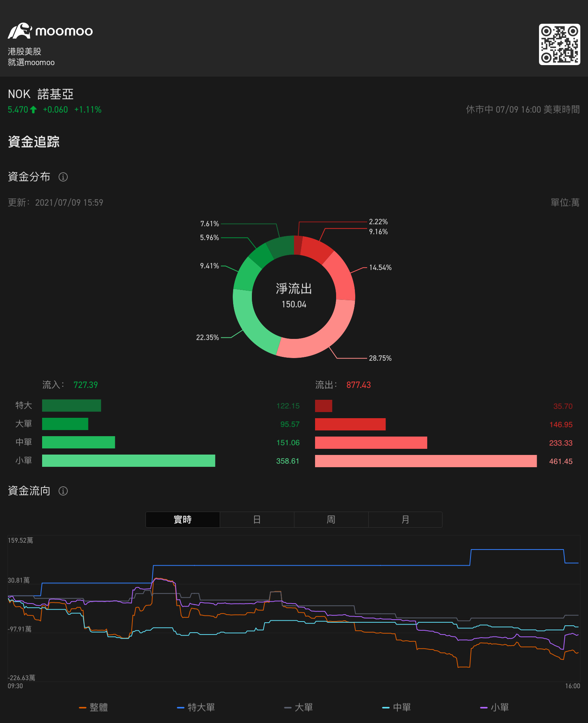Click the inflow total 727.39

coord(85,385)
